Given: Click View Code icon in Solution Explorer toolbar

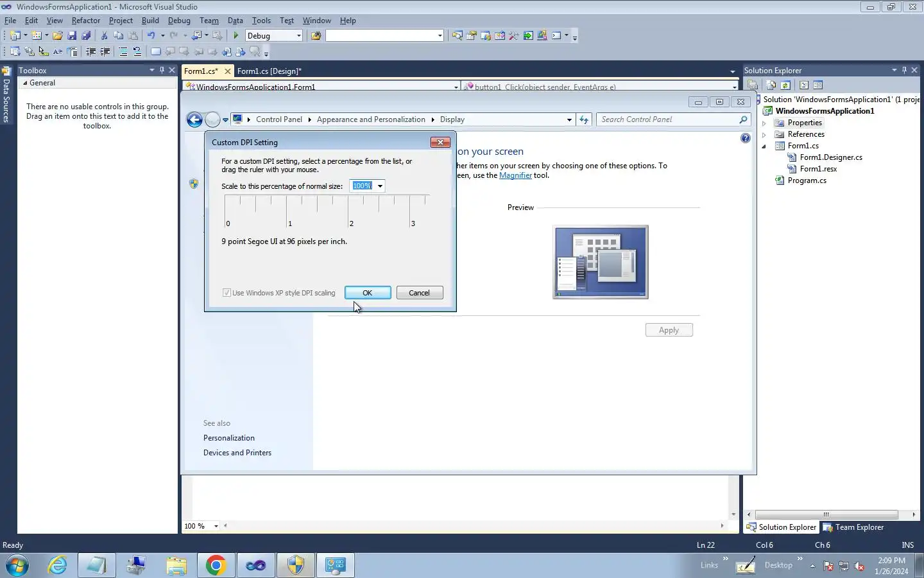Looking at the screenshot, I should (x=803, y=85).
